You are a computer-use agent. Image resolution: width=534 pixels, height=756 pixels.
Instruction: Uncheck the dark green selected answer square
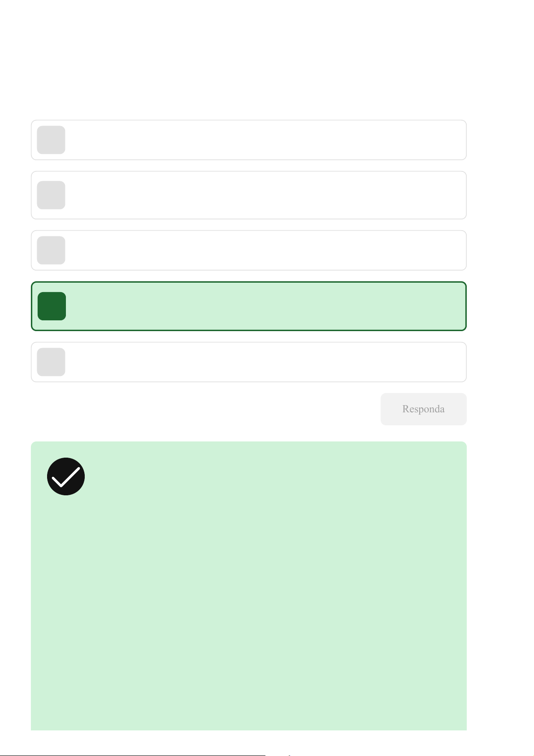pos(52,306)
